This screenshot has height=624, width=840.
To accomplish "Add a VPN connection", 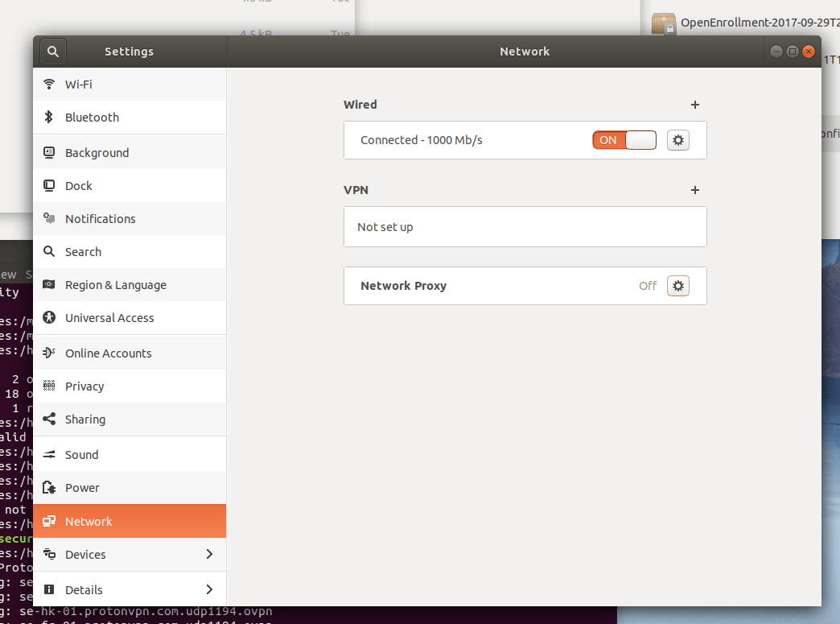I will tap(694, 190).
